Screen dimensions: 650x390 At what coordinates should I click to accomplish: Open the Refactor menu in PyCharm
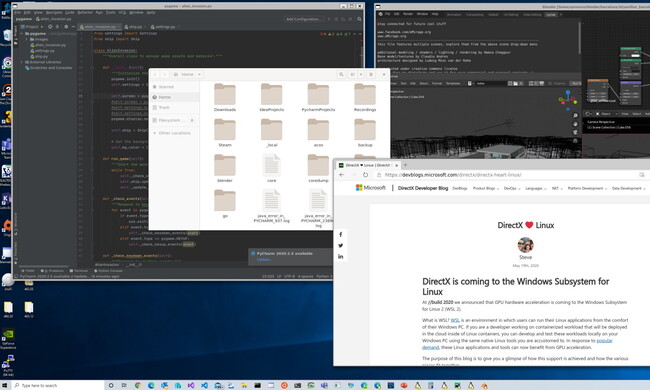[85, 12]
